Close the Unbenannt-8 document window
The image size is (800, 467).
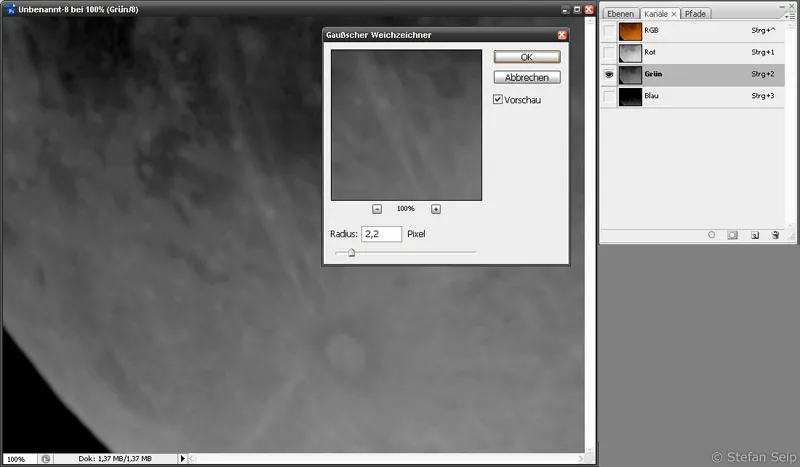point(589,10)
